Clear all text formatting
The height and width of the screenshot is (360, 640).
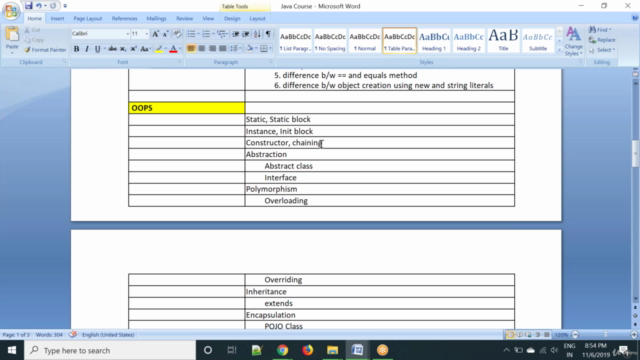point(177,34)
